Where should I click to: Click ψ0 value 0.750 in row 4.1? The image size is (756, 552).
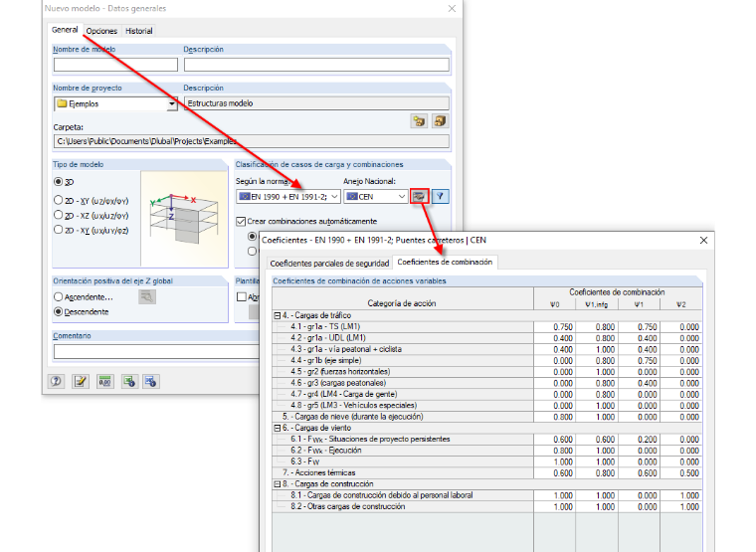554,327
